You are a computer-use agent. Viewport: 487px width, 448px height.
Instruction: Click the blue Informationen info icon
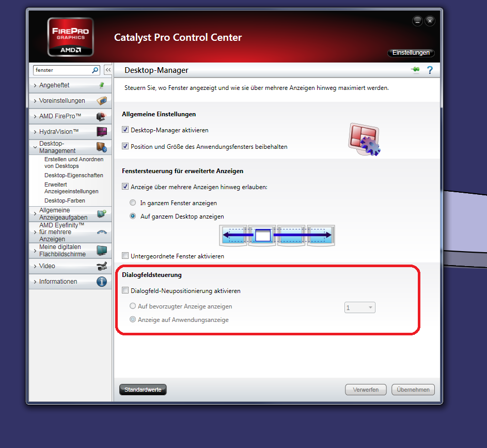tap(102, 282)
